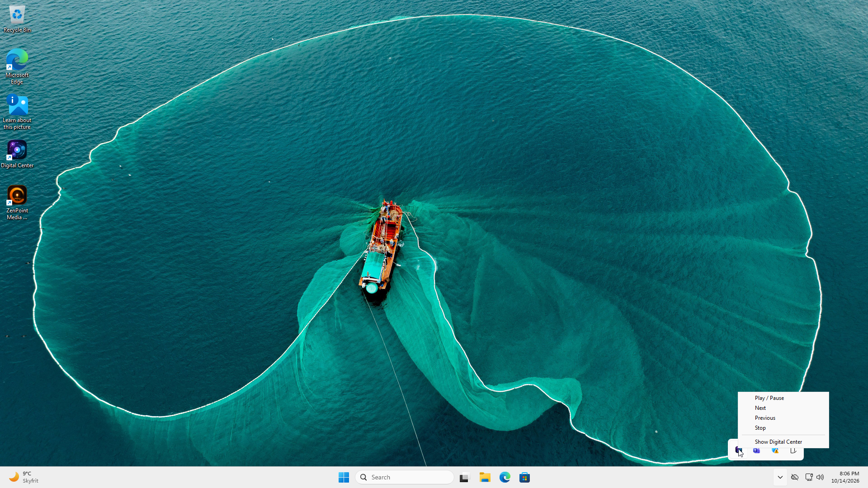Click the taskbar Search box
Viewport: 868px width, 488px height.
tap(405, 477)
